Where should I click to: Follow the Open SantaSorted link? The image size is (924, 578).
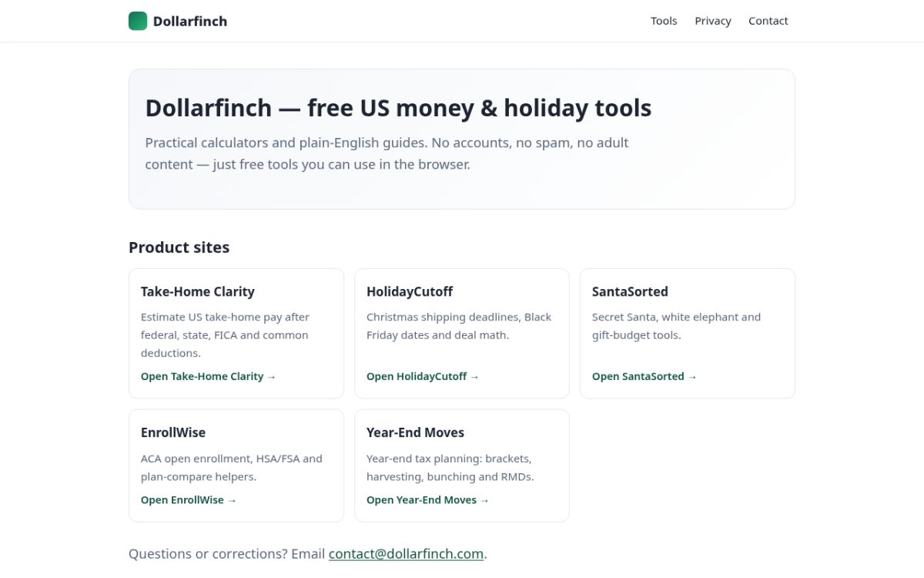click(x=644, y=376)
